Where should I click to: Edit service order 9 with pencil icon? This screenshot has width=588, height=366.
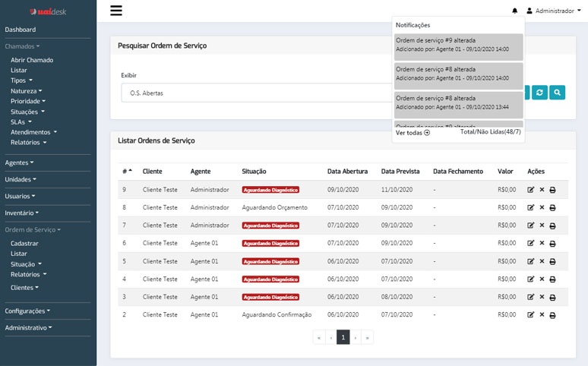point(531,190)
